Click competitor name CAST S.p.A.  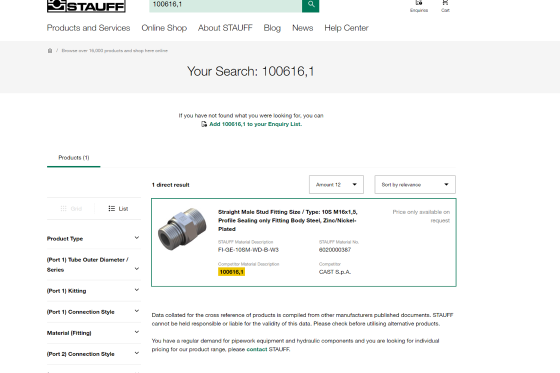click(335, 272)
